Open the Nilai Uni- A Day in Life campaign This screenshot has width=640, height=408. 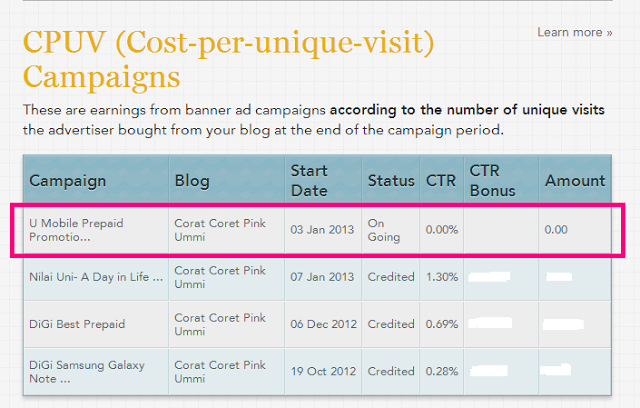(96, 276)
